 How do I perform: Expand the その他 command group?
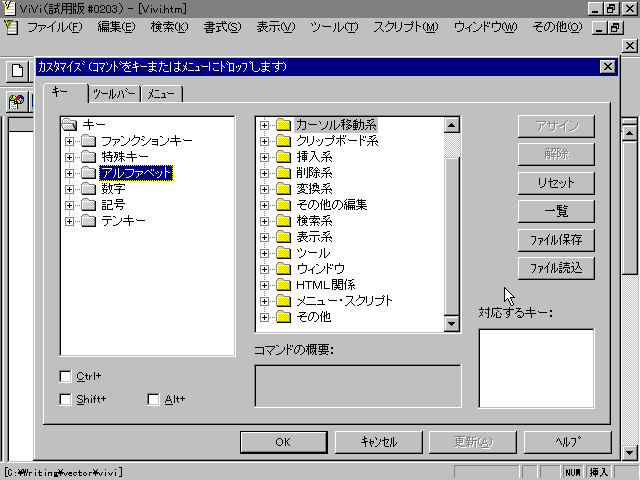264,317
